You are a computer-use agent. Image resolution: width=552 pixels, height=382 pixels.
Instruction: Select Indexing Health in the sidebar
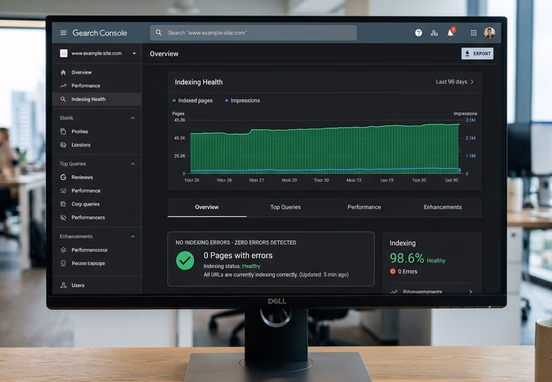pyautogui.click(x=96, y=99)
